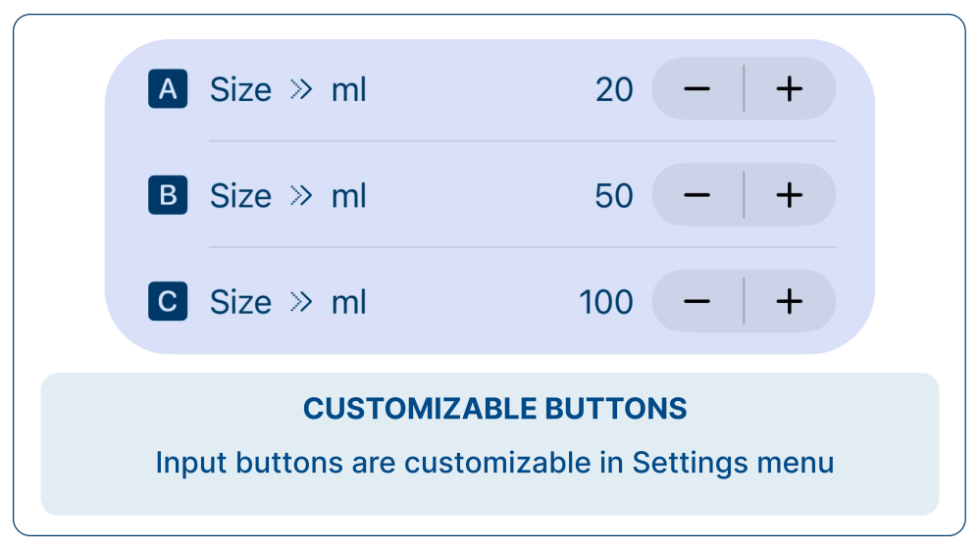The height and width of the screenshot is (550, 980).
Task: Choose the ml unit in row C
Action: click(348, 302)
